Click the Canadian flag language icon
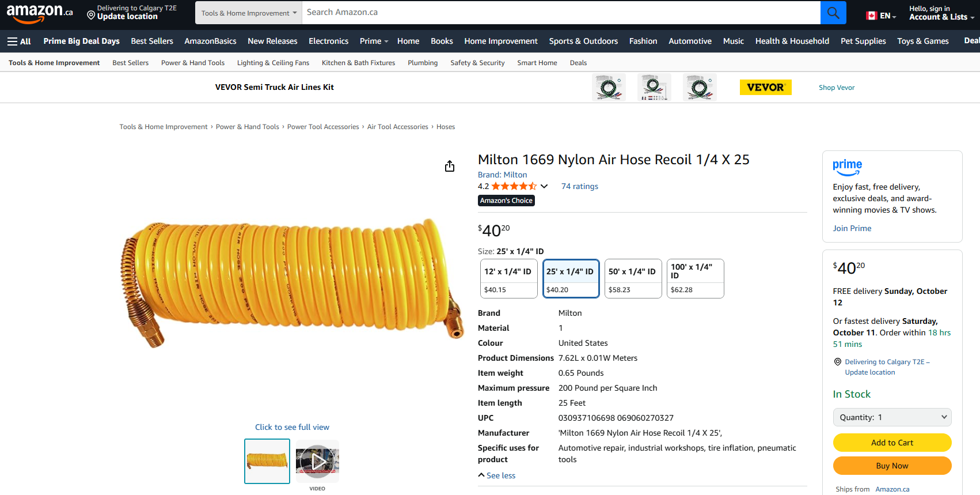The width and height of the screenshot is (980, 495). pyautogui.click(x=871, y=16)
